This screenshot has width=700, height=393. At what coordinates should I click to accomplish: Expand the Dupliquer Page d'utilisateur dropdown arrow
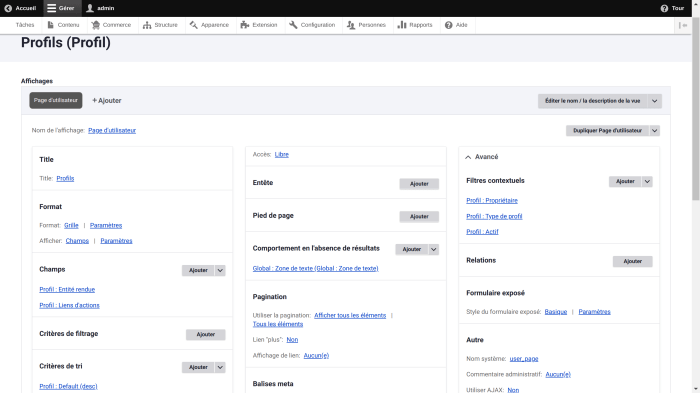tap(654, 130)
